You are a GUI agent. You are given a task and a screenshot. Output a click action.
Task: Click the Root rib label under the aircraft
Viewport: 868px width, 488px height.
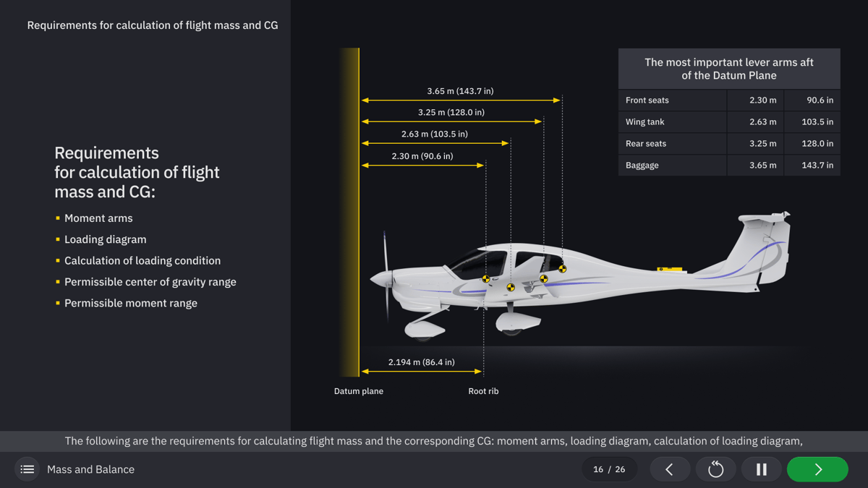(483, 390)
